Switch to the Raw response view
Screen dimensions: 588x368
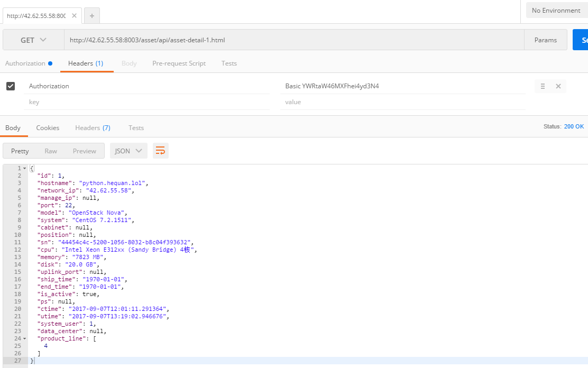(51, 151)
